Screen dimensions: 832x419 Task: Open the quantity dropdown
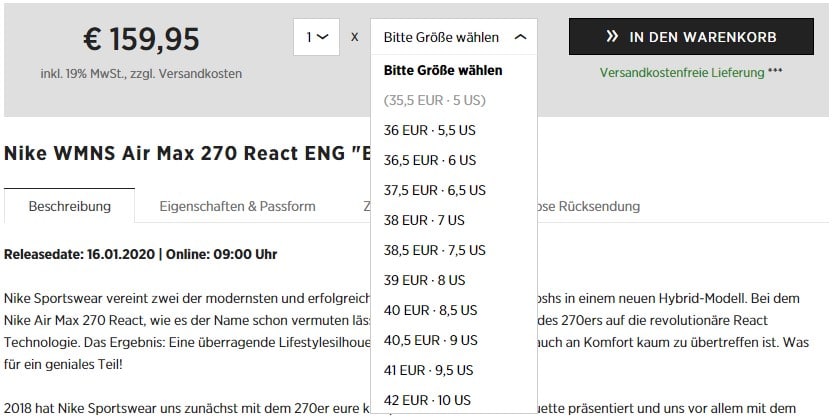click(316, 37)
